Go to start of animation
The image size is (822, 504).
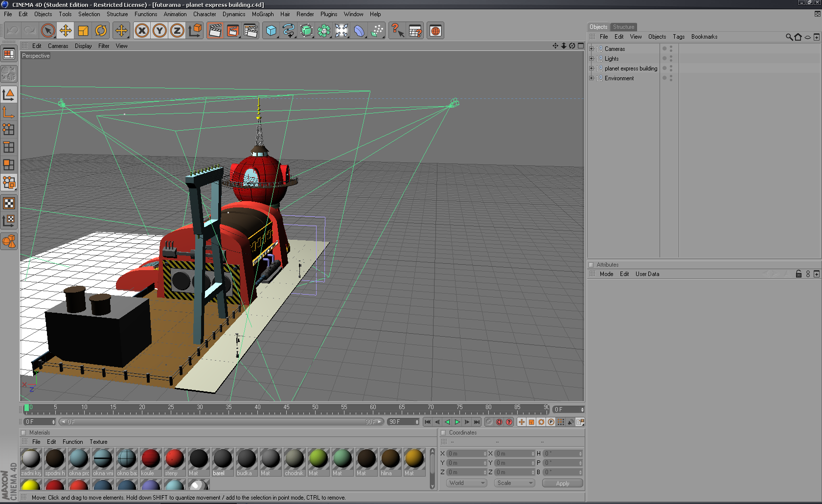[x=428, y=422]
